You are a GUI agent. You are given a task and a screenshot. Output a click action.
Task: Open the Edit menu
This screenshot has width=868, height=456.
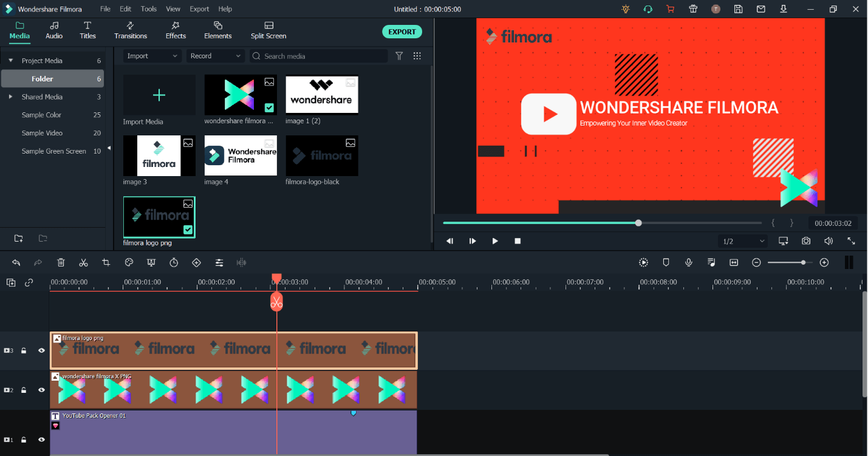click(x=125, y=9)
